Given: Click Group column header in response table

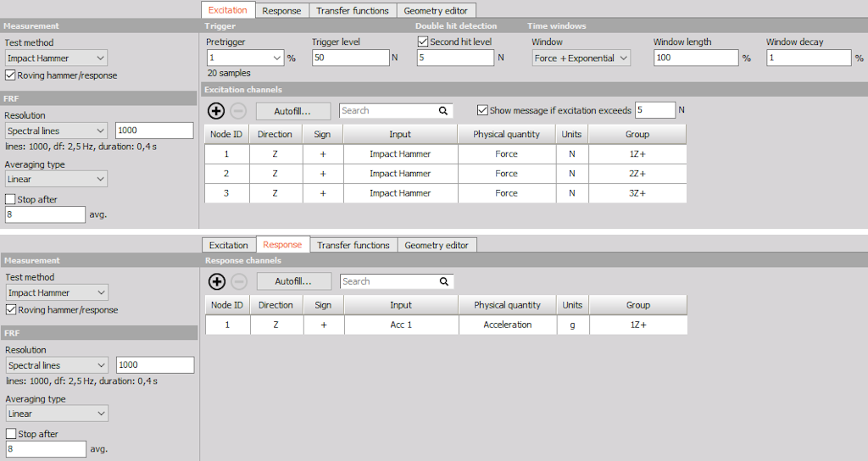Looking at the screenshot, I should tap(638, 305).
